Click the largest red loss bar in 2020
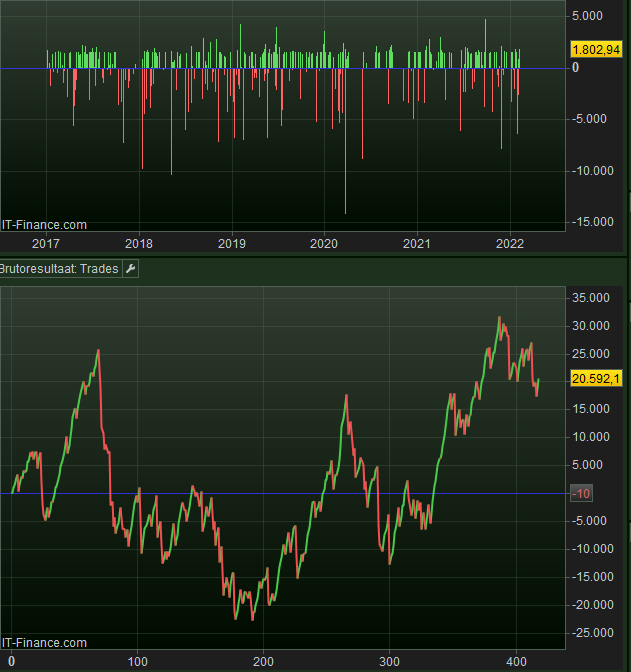Image resolution: width=631 pixels, height=672 pixels. pos(346,141)
